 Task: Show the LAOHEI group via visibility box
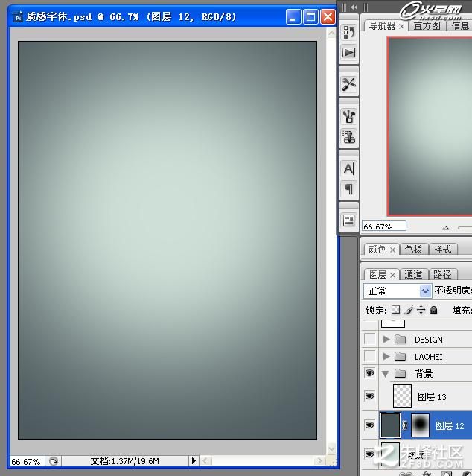click(370, 356)
